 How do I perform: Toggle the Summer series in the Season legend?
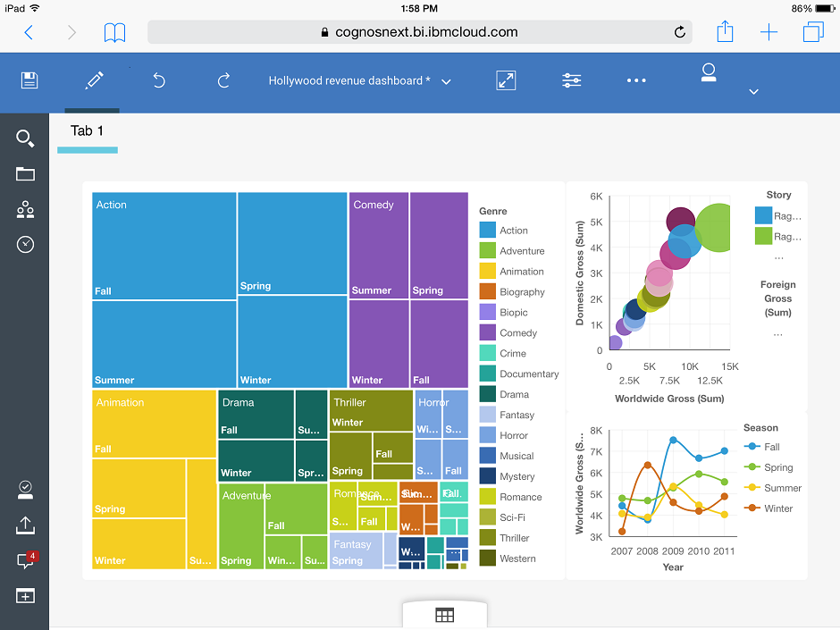769,488
